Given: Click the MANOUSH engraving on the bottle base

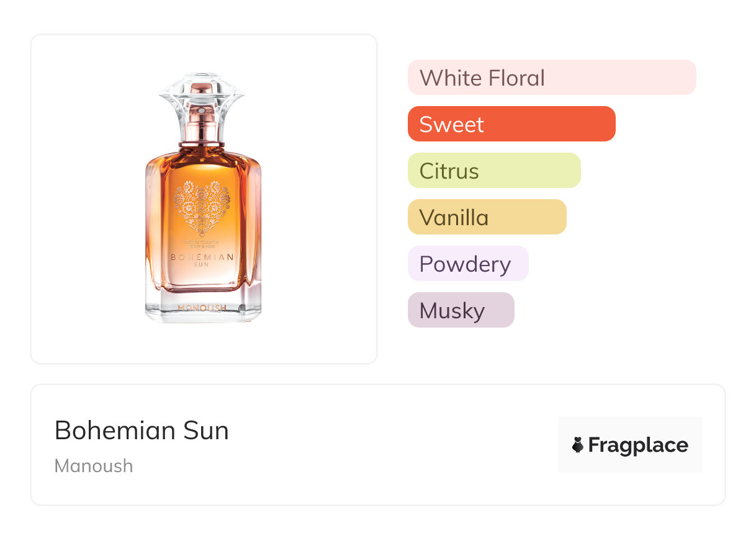Looking at the screenshot, I should coord(202,307).
